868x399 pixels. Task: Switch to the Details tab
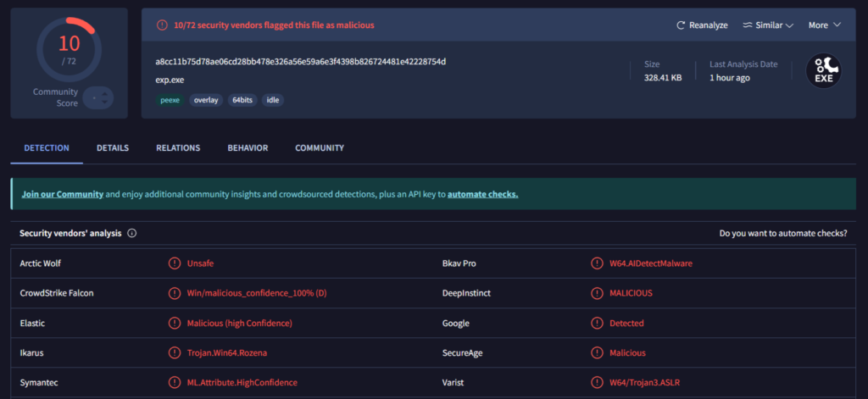[113, 148]
